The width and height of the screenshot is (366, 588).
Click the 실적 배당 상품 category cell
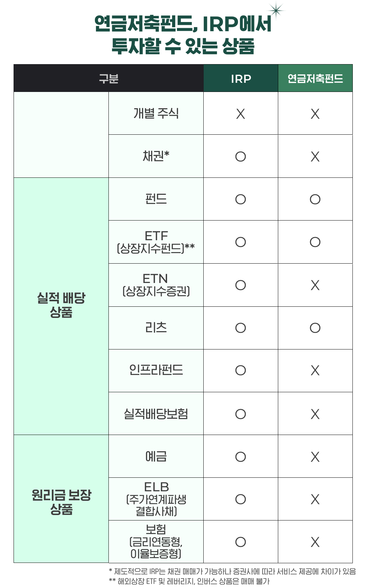click(x=61, y=305)
